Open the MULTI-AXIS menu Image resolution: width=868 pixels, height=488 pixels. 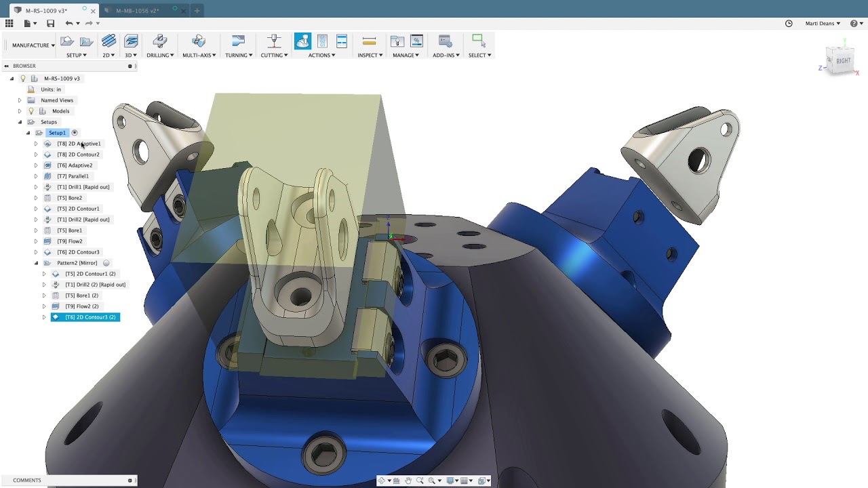coord(198,55)
